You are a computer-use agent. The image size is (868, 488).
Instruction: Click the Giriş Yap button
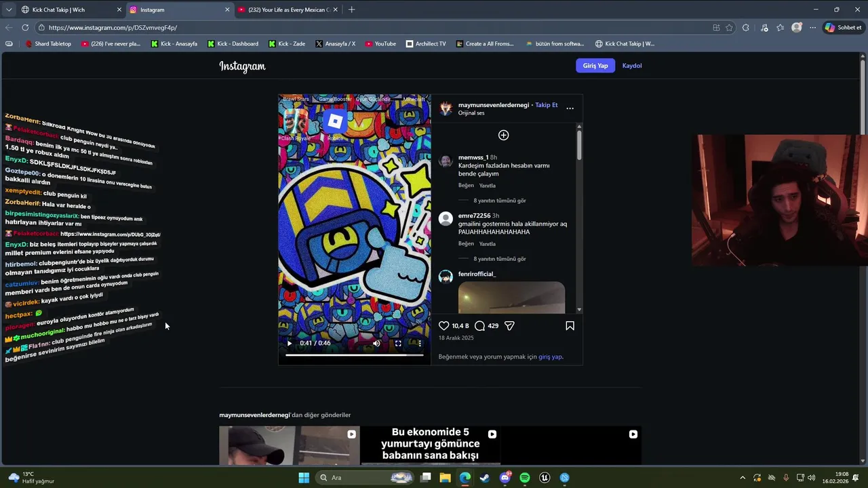[595, 66]
